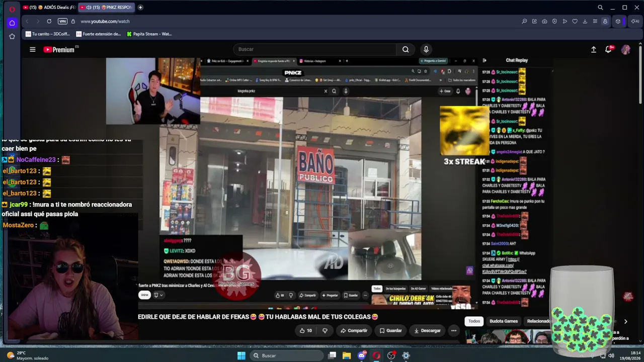Open the Opera AI assistant button
Image resolution: width=644 pixels, height=362 pixels.
635,21
